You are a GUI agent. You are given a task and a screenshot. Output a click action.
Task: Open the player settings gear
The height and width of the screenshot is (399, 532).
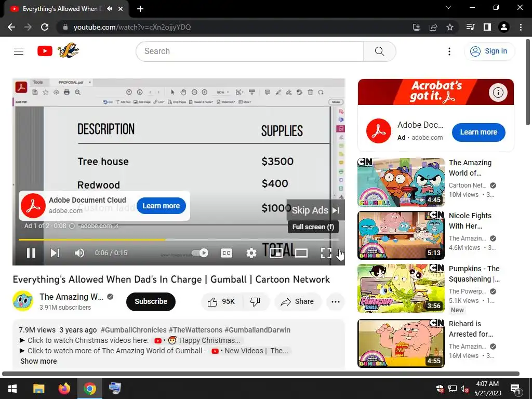pos(251,253)
